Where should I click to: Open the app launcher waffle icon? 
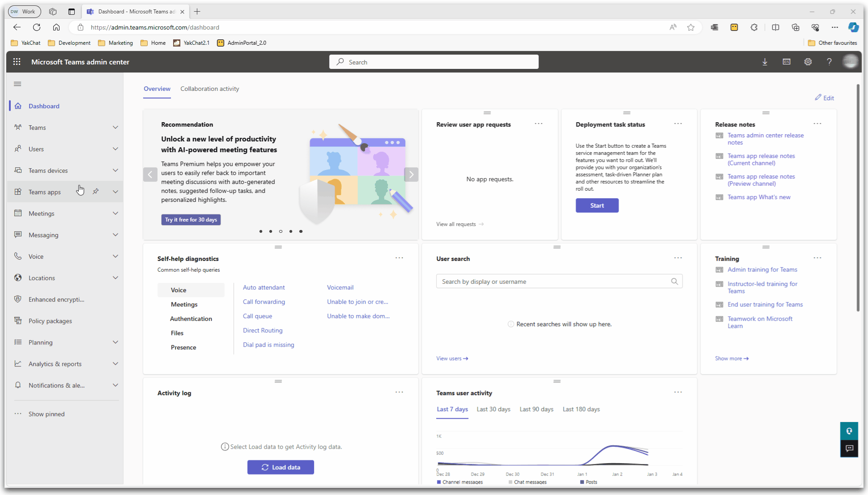tap(17, 62)
